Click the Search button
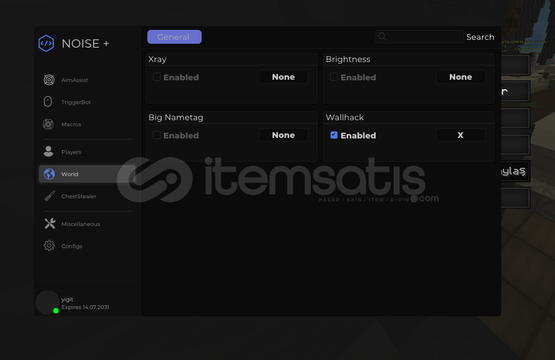This screenshot has width=555, height=360. click(480, 37)
